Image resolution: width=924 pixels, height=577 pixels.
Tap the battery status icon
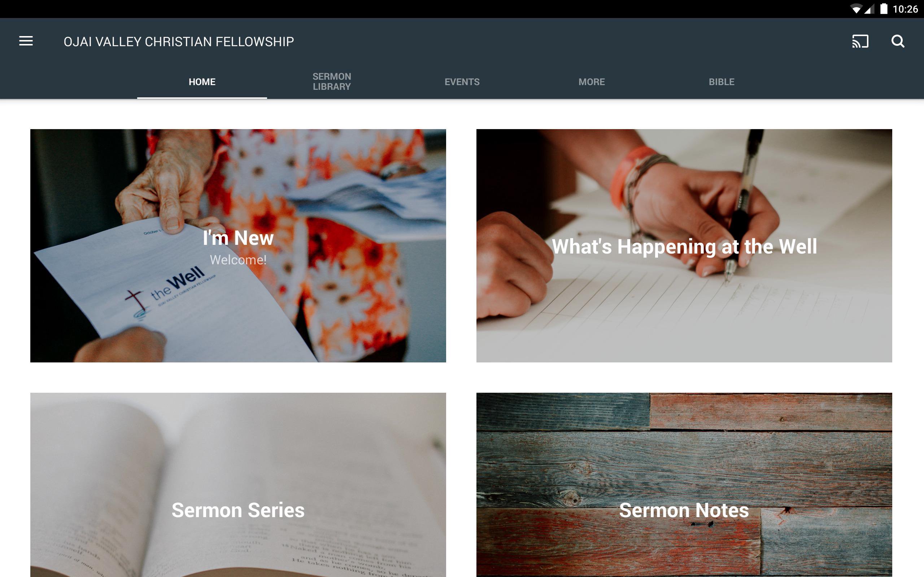[884, 9]
